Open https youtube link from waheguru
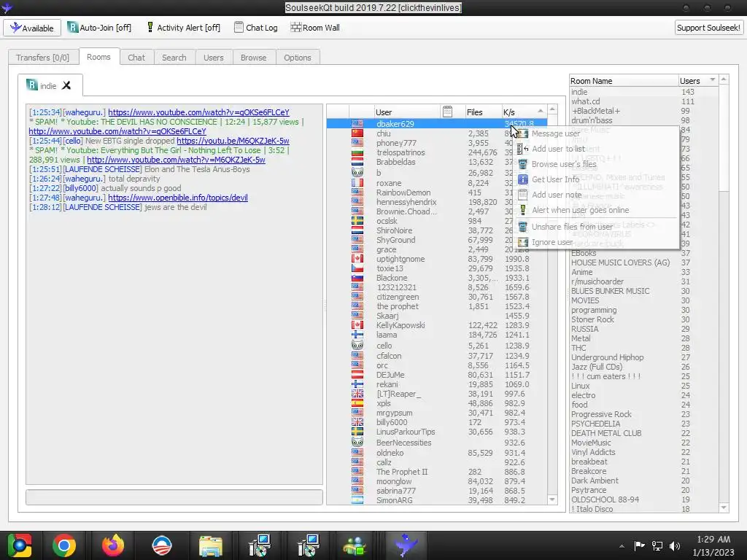Image resolution: width=747 pixels, height=560 pixels. pos(198,112)
